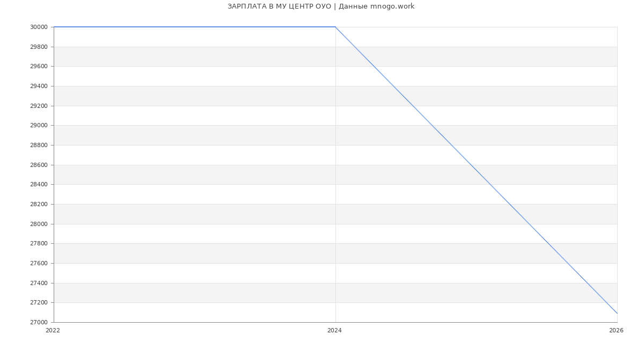Select the 28600 y-axis label
644x349 pixels.
click(x=39, y=165)
